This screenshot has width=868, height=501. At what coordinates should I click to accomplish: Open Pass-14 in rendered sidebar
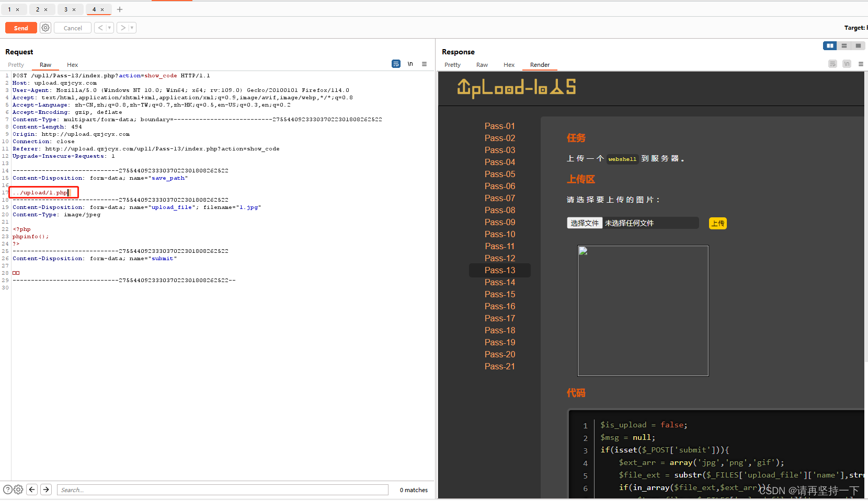coord(500,282)
